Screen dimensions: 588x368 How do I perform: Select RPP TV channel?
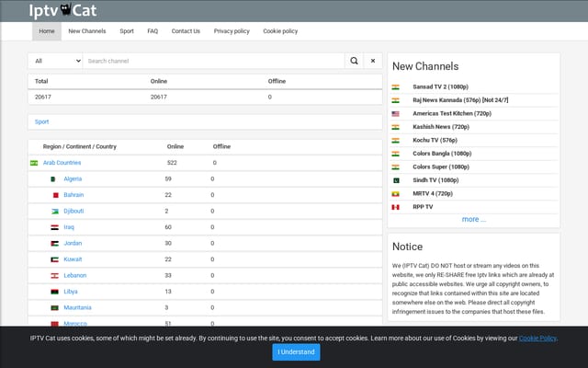tap(423, 207)
